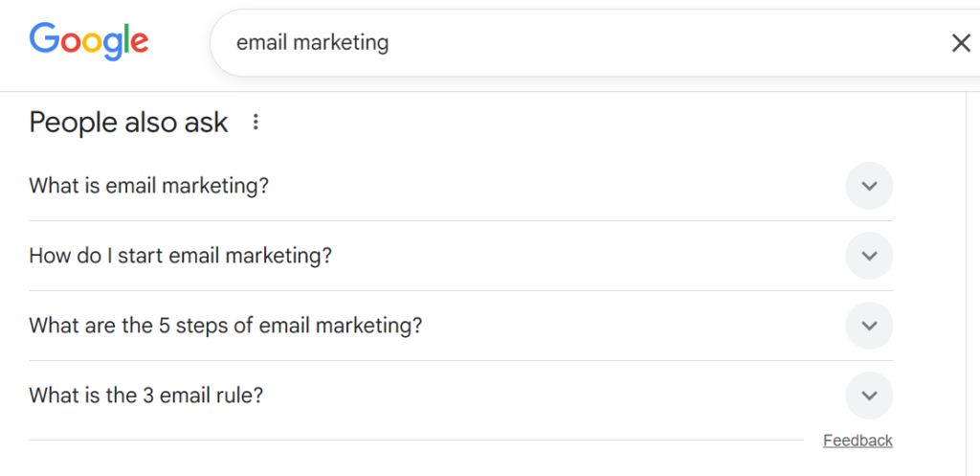Click the word "email" in the search box
This screenshot has width=980, height=476.
coord(261,43)
